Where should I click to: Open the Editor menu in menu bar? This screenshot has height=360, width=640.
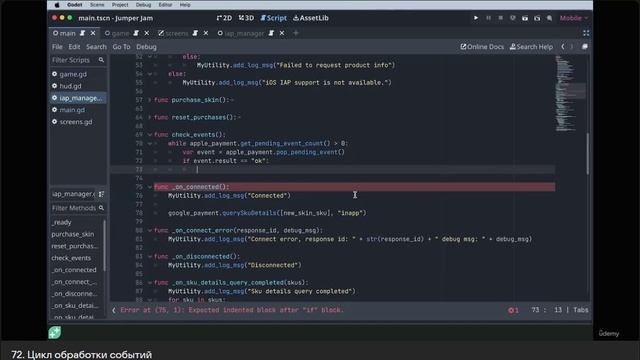[165, 5]
